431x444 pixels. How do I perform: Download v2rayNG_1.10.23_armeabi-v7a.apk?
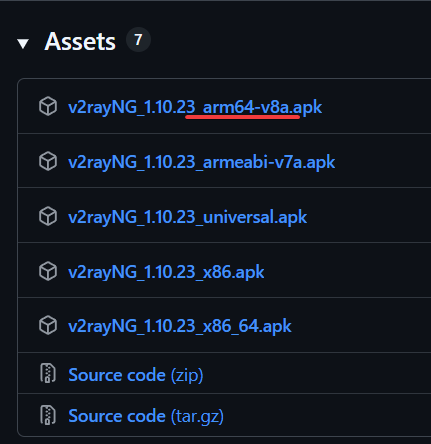(202, 162)
